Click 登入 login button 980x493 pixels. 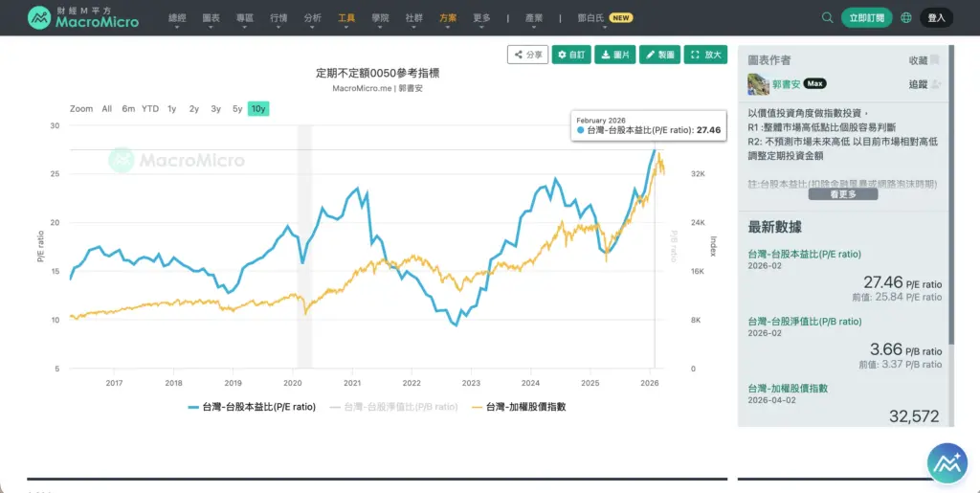pyautogui.click(x=936, y=17)
